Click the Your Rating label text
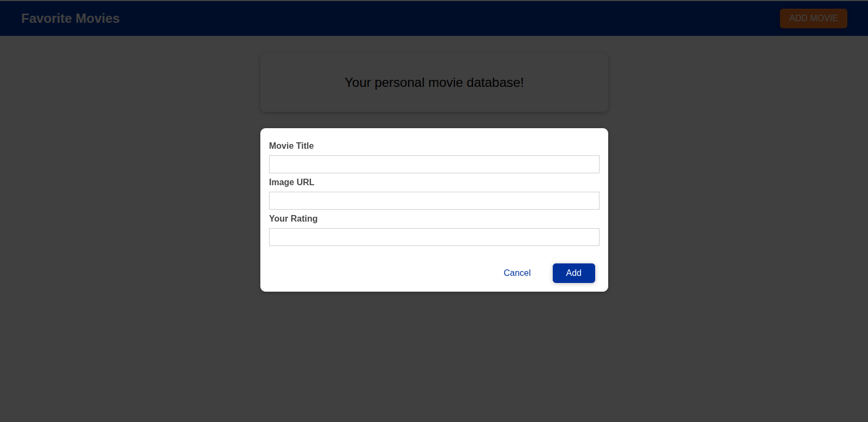The width and height of the screenshot is (868, 422). click(x=293, y=218)
